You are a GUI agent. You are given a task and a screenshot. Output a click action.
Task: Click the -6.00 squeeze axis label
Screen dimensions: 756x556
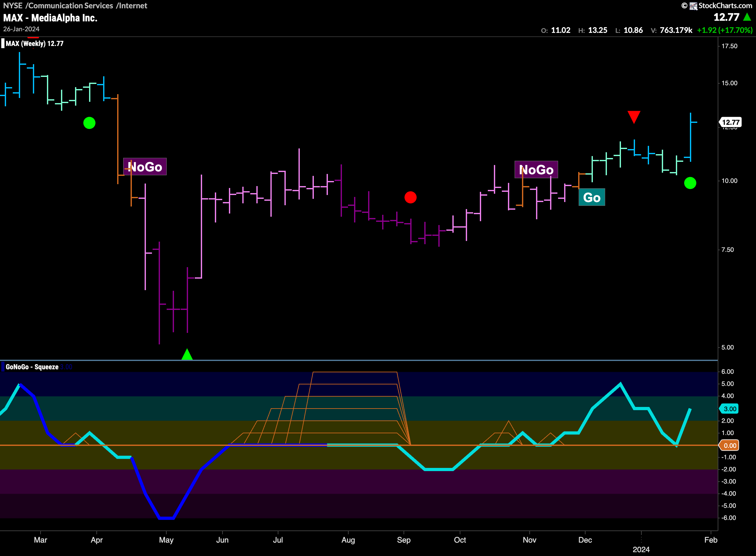[x=729, y=518]
